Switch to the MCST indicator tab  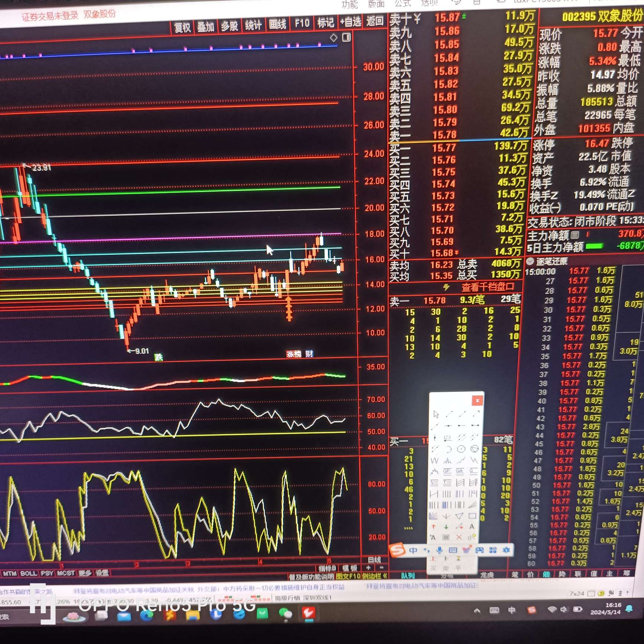pos(66,573)
